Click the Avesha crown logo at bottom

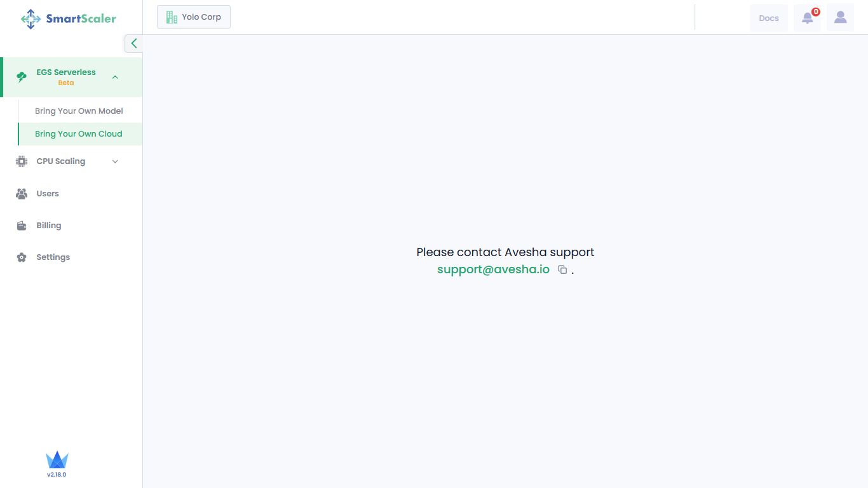57,460
